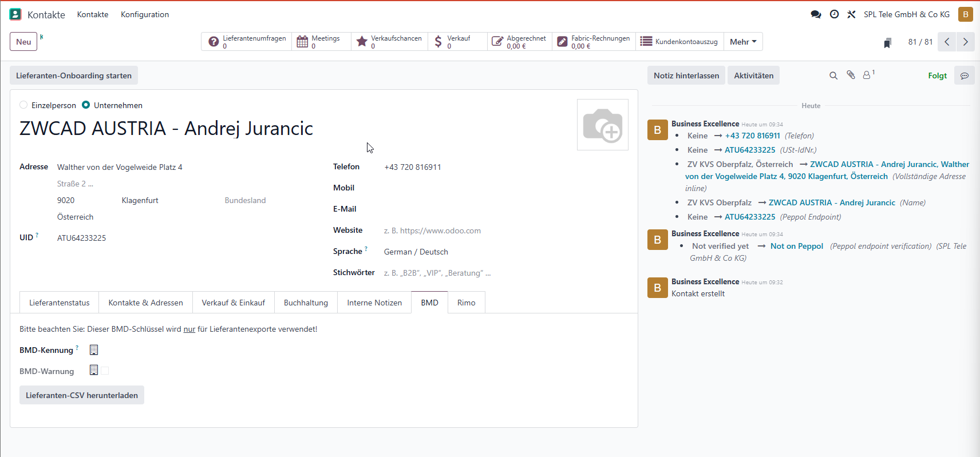Open Verkauf dollar stat button

coord(457,42)
